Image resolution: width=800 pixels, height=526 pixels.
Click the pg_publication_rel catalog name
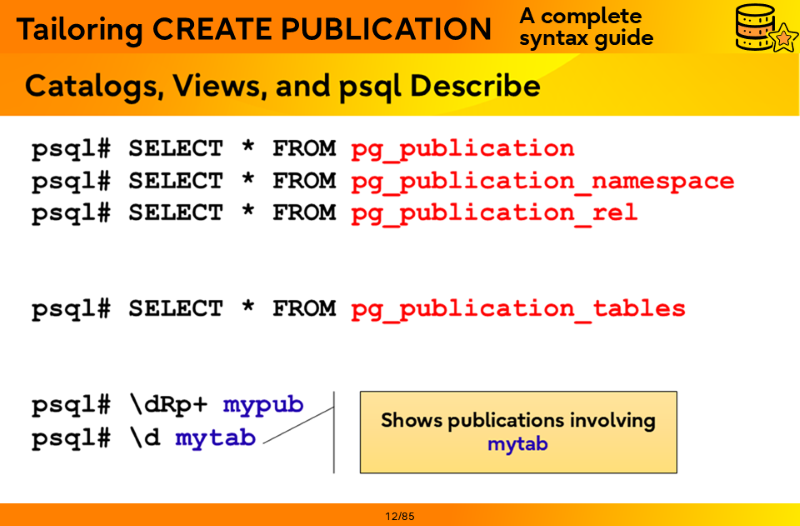(494, 213)
